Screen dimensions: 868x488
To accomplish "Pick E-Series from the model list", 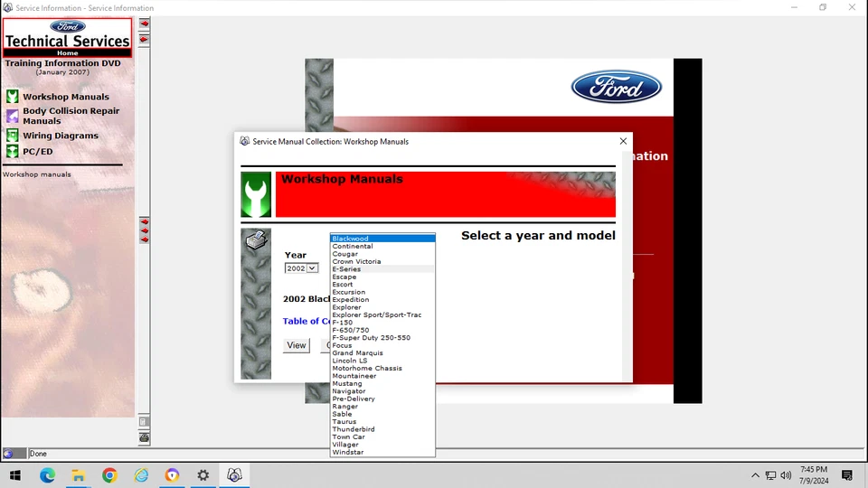I will 382,269.
